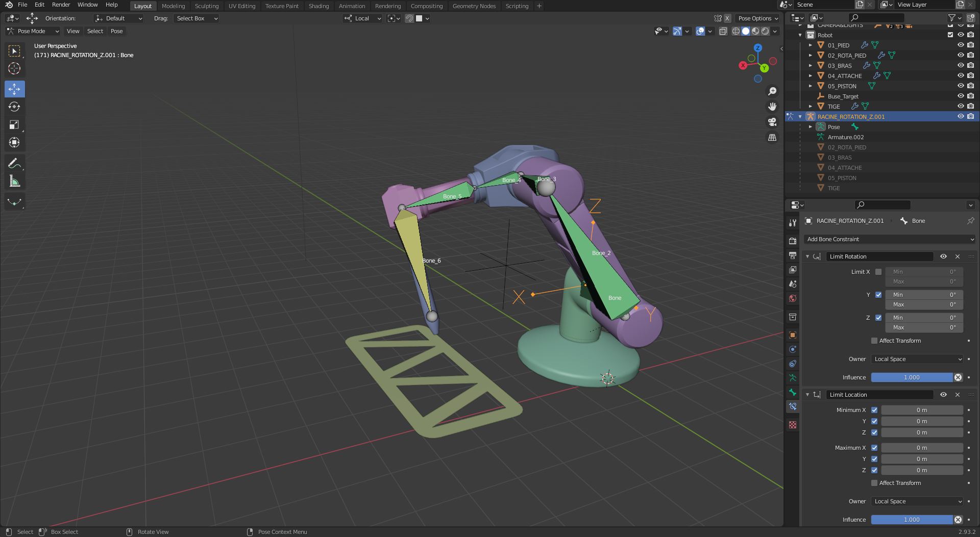This screenshot has width=980, height=537.
Task: Open Limit Rotation Owner Local Space dropdown
Action: click(917, 359)
